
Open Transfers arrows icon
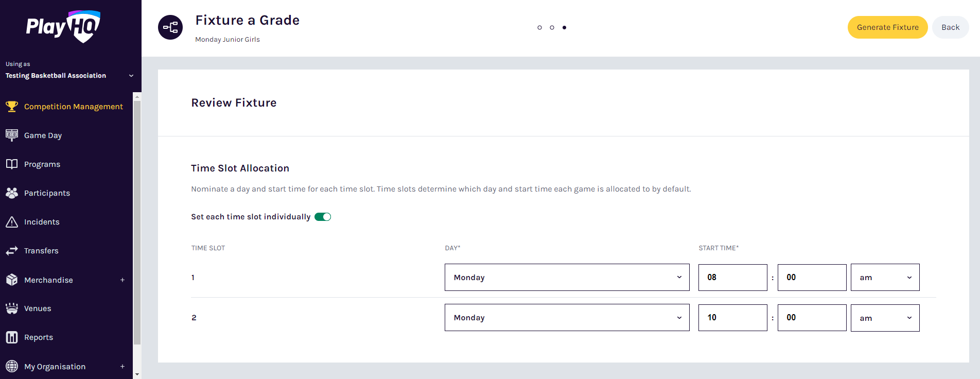(x=11, y=251)
